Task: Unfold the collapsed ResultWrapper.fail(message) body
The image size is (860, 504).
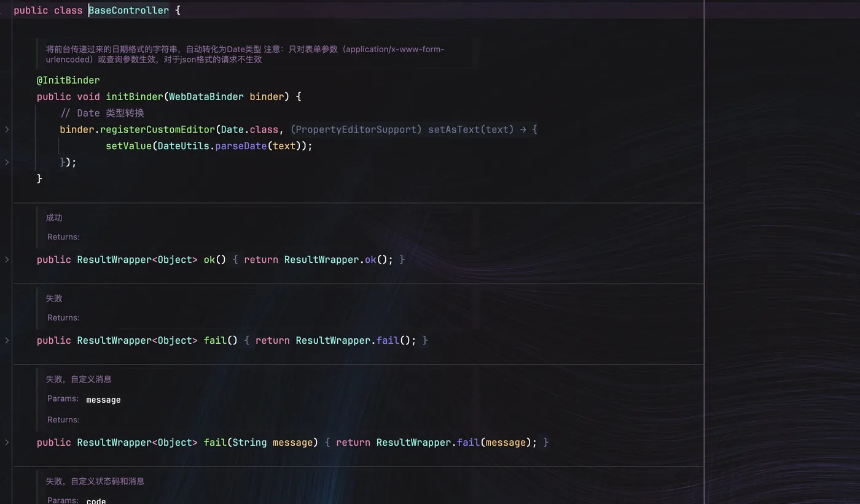Action: [x=437, y=443]
